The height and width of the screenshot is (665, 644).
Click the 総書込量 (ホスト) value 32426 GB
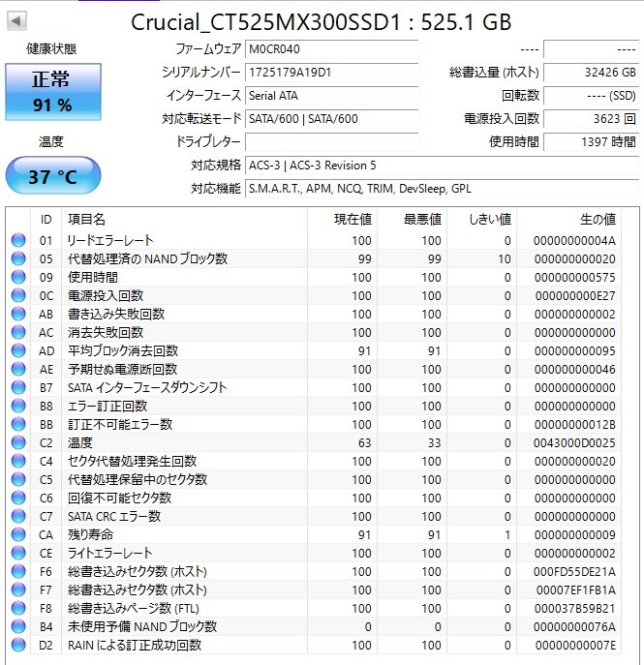(x=592, y=73)
